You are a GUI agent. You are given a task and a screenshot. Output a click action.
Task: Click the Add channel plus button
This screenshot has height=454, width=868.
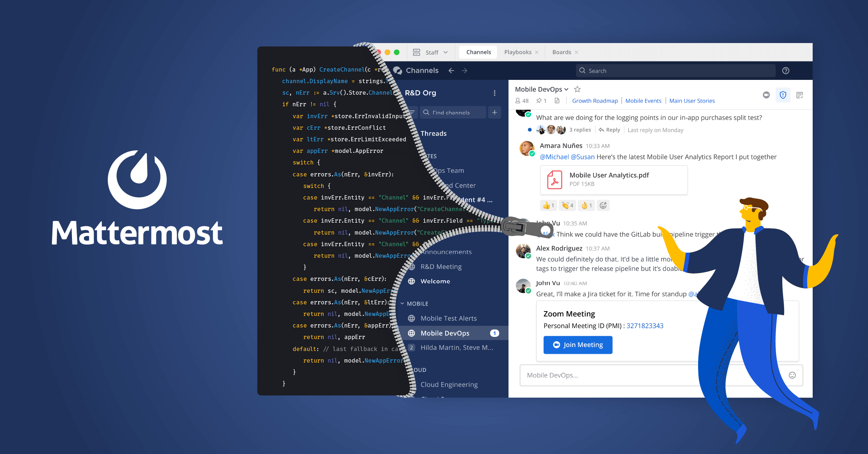coord(495,112)
